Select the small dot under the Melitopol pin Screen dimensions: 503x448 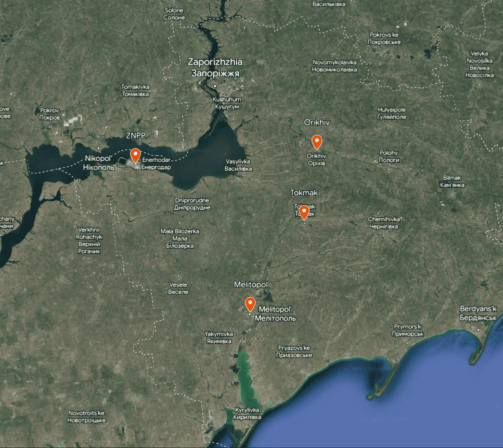click(250, 314)
